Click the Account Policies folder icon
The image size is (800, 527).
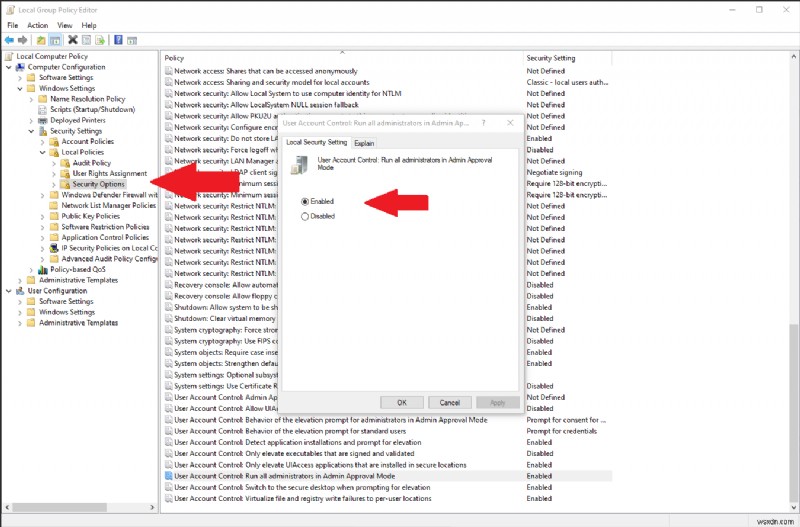pyautogui.click(x=54, y=141)
